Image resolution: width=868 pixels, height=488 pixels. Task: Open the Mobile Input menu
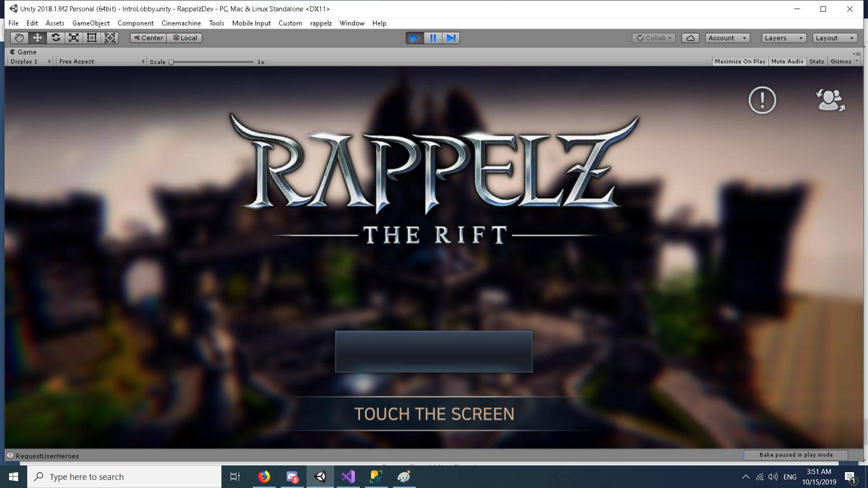coord(251,23)
